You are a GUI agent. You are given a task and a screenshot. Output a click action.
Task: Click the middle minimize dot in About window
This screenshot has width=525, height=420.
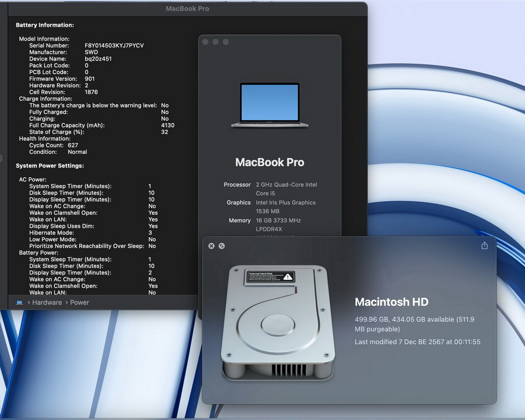pos(216,42)
